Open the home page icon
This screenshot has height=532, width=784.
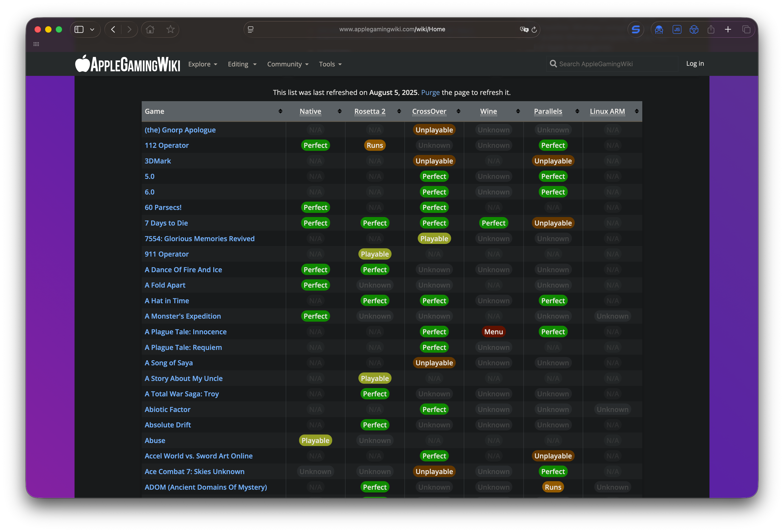point(150,29)
